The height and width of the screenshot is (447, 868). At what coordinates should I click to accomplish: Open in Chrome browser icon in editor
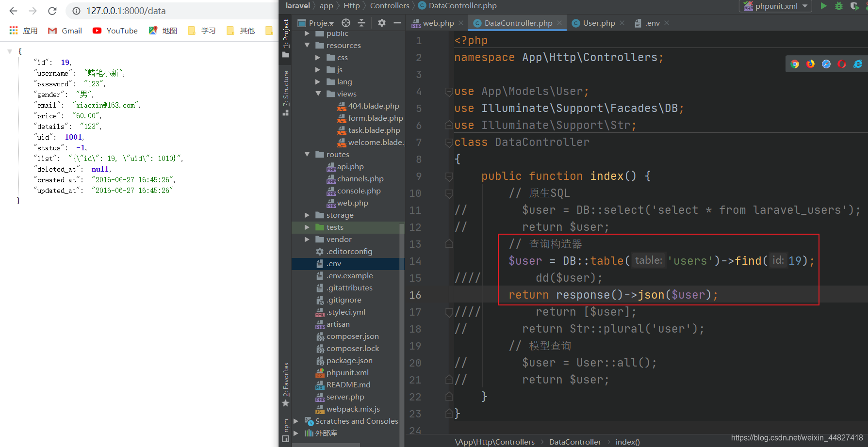point(795,64)
